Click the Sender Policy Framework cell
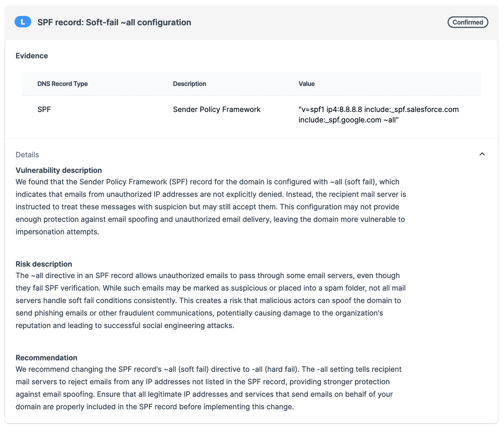This screenshot has width=504, height=427. [217, 109]
